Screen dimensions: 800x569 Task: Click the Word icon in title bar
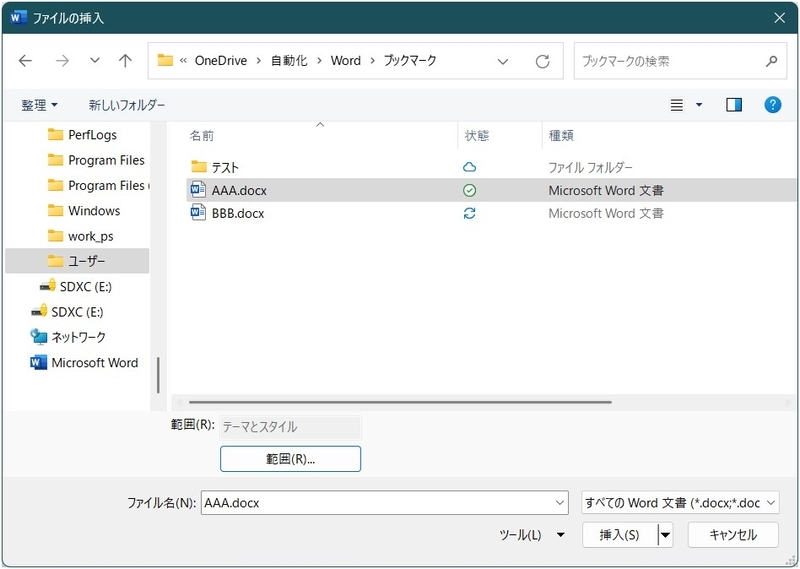click(17, 18)
